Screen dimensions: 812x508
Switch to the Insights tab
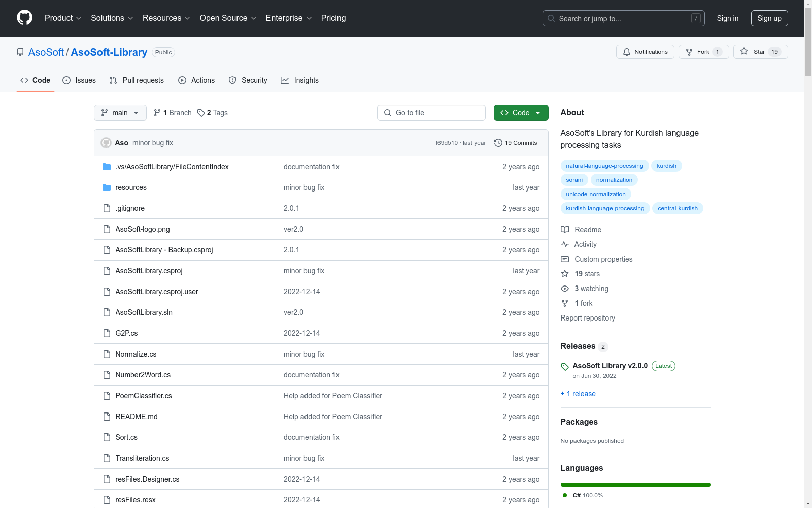[x=300, y=80]
